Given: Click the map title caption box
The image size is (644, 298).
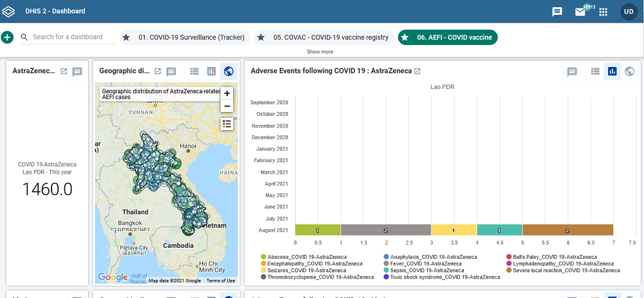Looking at the screenshot, I should click(160, 95).
